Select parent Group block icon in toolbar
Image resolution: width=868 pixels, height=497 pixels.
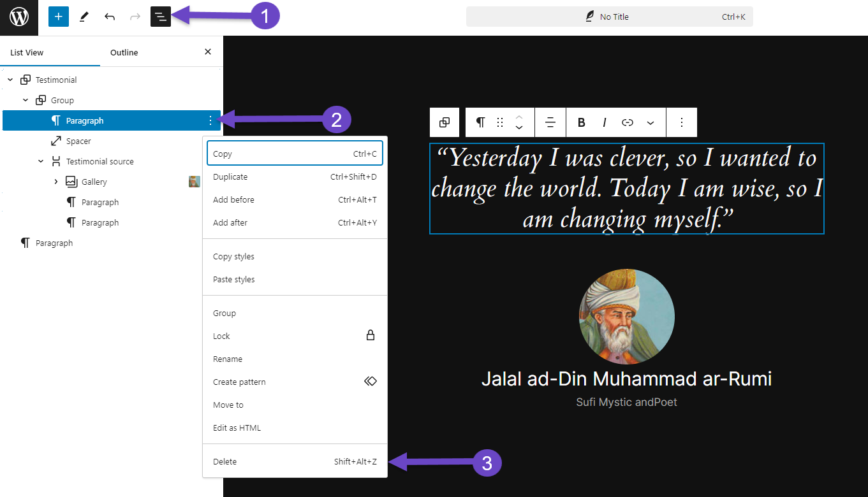pyautogui.click(x=445, y=122)
